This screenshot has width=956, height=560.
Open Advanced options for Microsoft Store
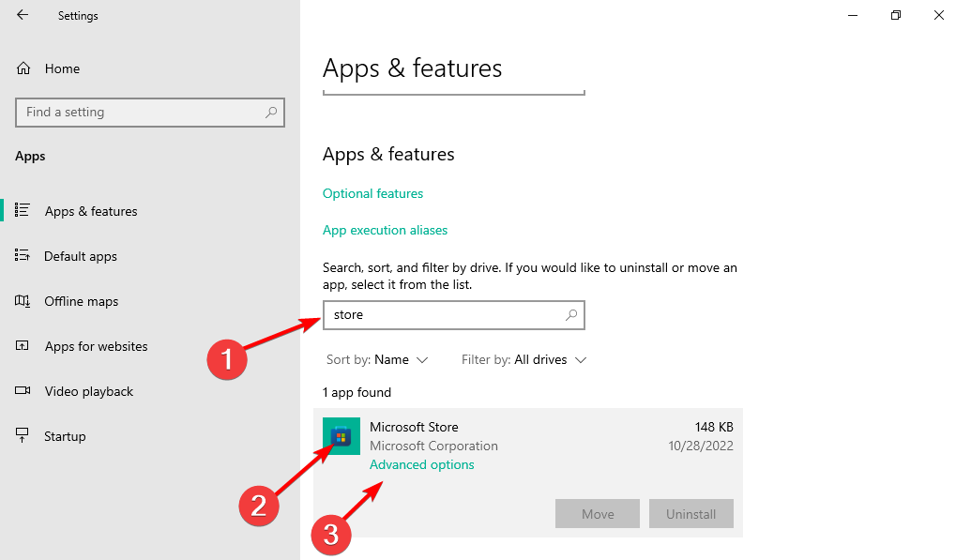pos(422,464)
